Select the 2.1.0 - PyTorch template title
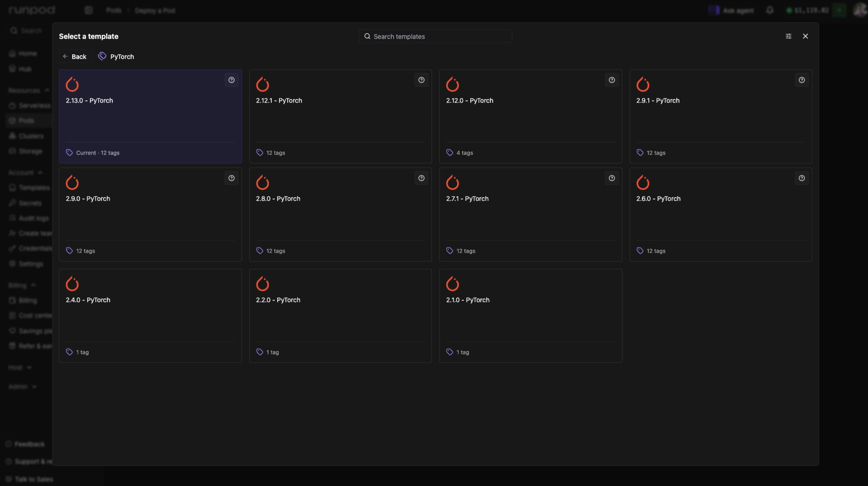 468,300
